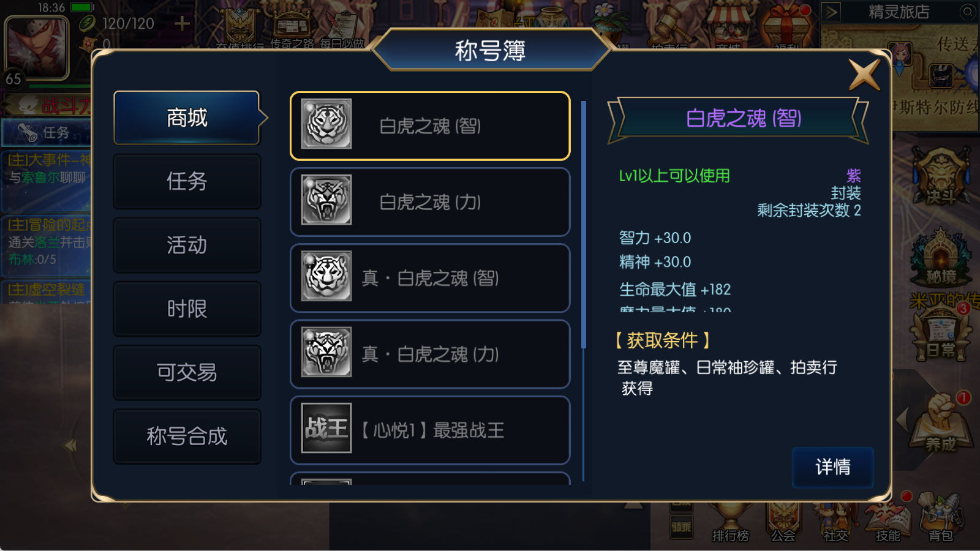Select the 最强战王 title icon
The image size is (980, 551).
(326, 428)
